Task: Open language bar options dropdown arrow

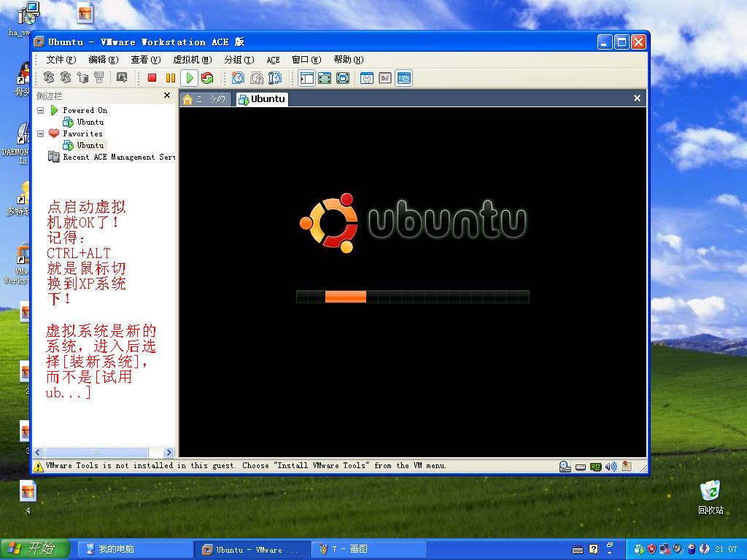Action: click(610, 553)
